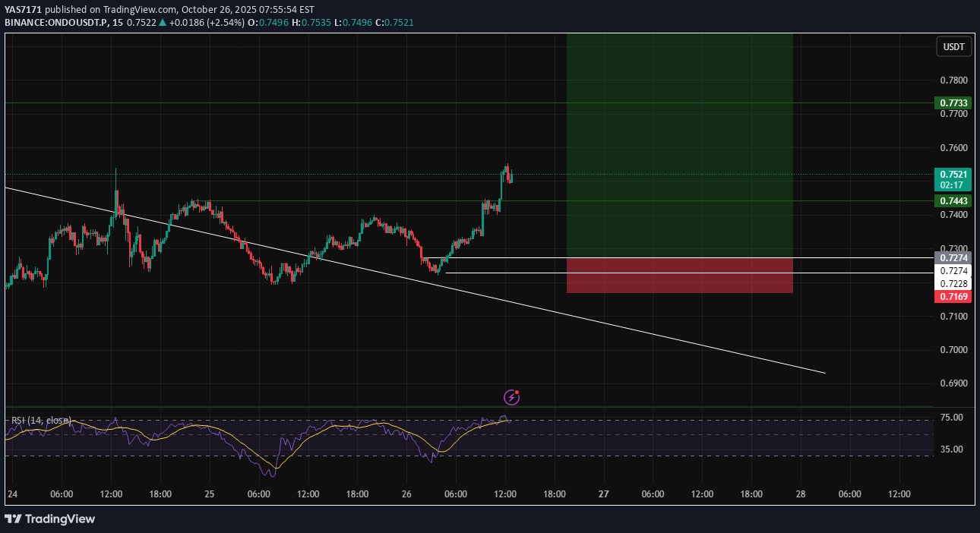Screen dimensions: 980x533
Task: Select the most recent candlestick on chart
Action: click(x=511, y=178)
